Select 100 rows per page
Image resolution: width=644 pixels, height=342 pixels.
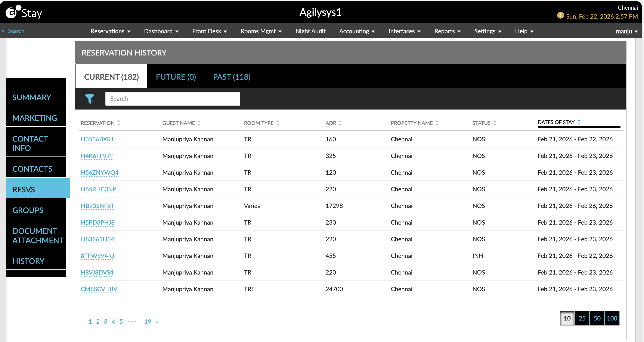point(612,318)
